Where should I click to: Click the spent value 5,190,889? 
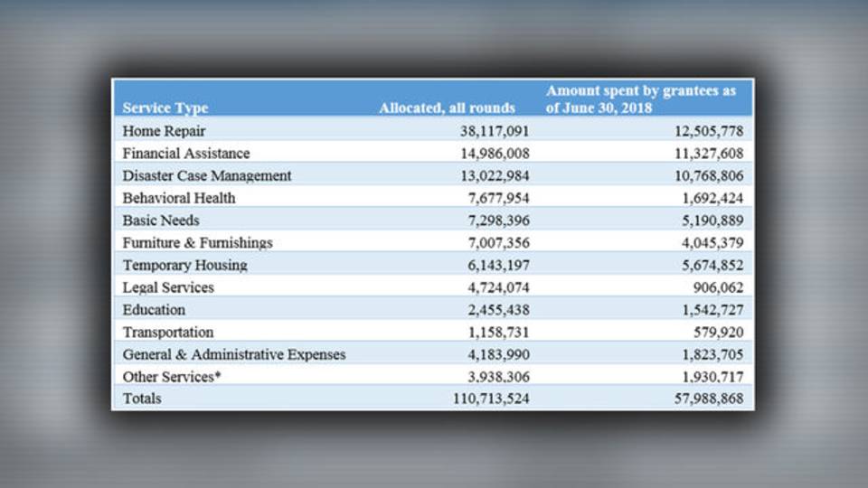click(x=712, y=221)
